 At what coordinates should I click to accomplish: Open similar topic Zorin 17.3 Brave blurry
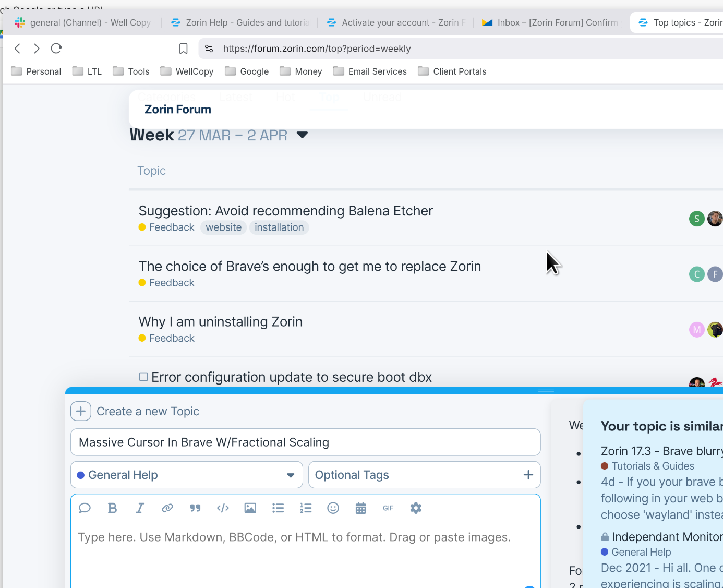click(x=661, y=451)
